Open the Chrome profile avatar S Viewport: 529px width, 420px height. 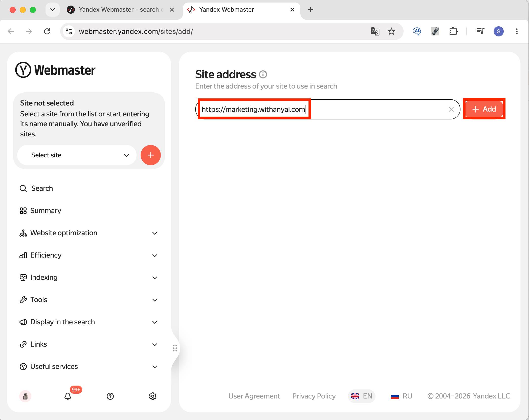click(499, 31)
